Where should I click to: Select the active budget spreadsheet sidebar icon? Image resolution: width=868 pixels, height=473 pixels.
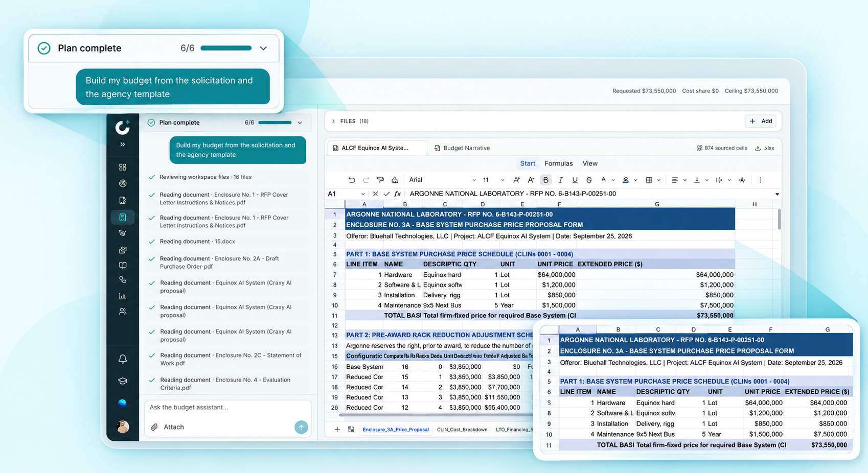pos(123,217)
